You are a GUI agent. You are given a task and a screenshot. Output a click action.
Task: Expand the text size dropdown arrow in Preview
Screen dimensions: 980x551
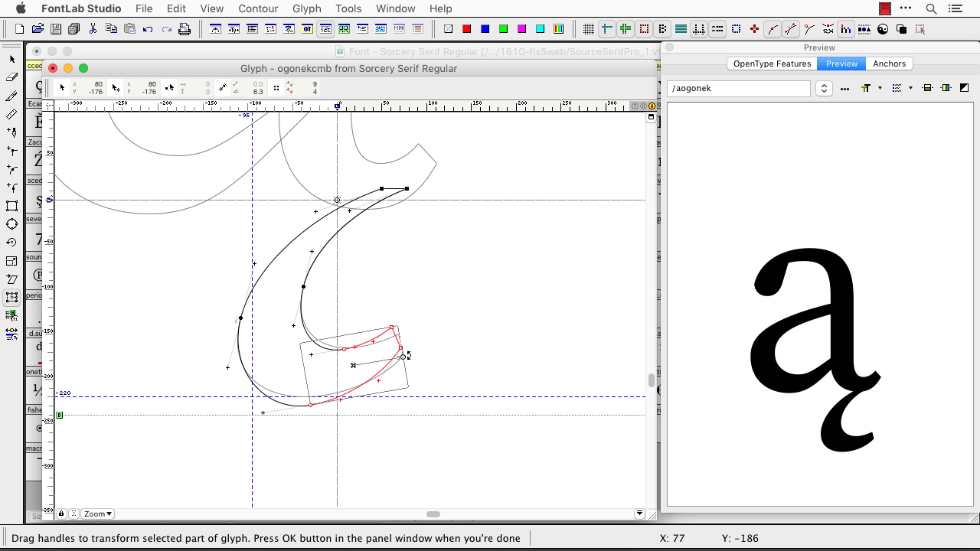880,88
